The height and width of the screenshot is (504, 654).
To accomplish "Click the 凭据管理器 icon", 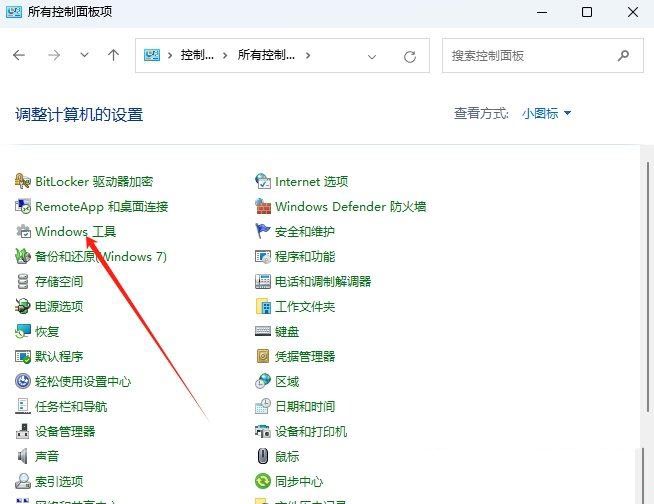I will [x=263, y=356].
